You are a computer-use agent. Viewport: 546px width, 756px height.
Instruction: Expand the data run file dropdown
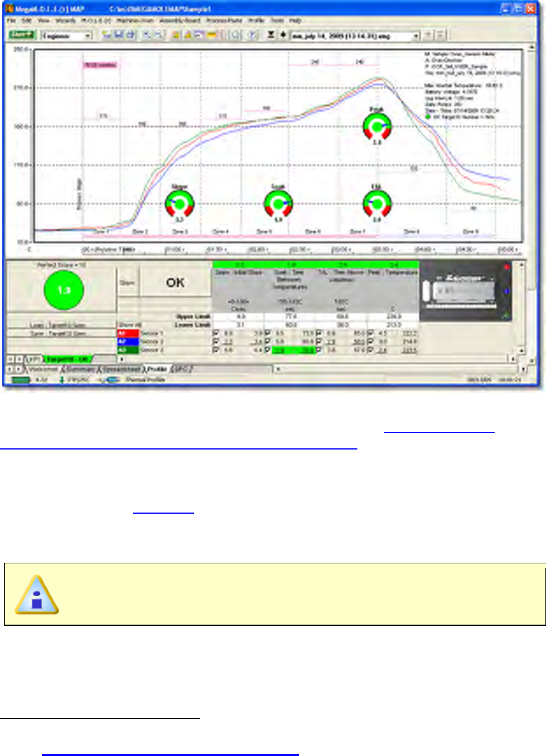tap(416, 36)
